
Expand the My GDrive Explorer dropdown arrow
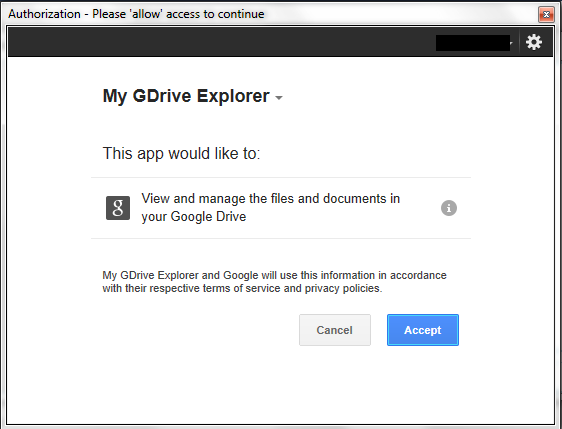point(279,97)
